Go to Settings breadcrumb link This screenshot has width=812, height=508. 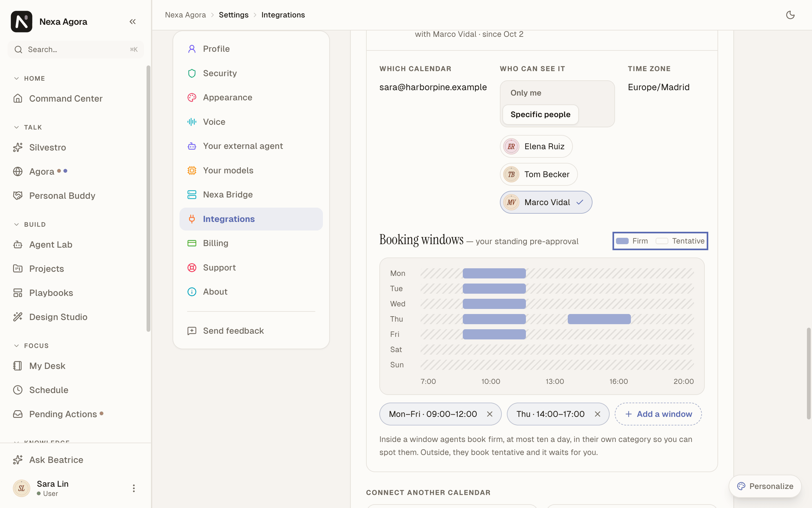coord(233,15)
